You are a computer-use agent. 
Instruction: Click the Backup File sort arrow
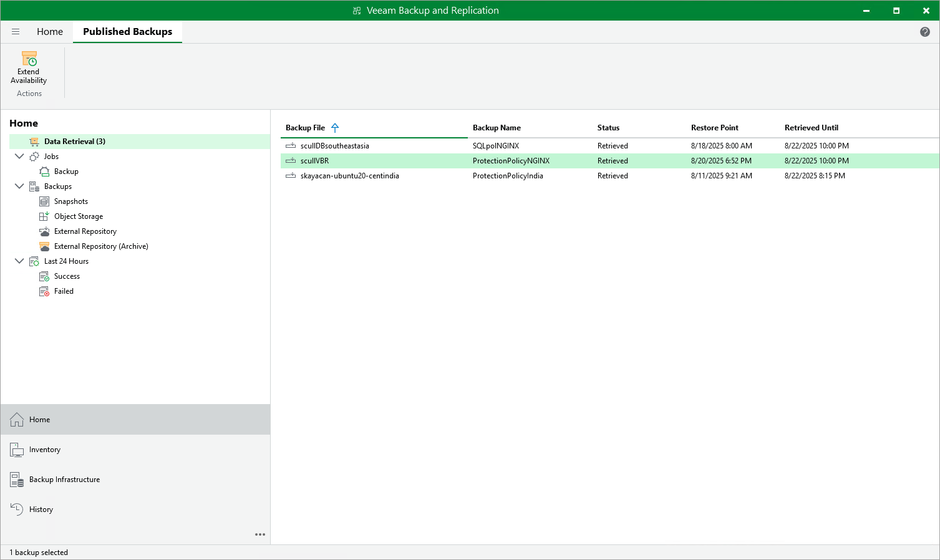(x=335, y=128)
